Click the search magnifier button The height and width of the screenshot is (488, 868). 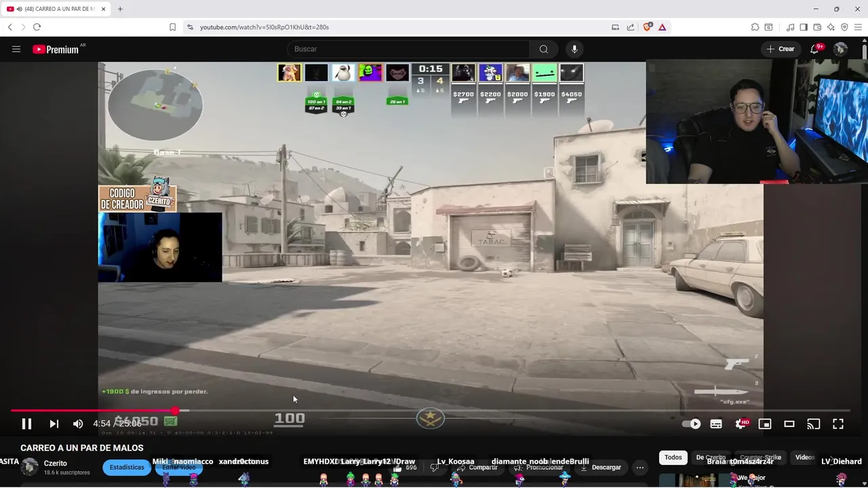tap(544, 49)
